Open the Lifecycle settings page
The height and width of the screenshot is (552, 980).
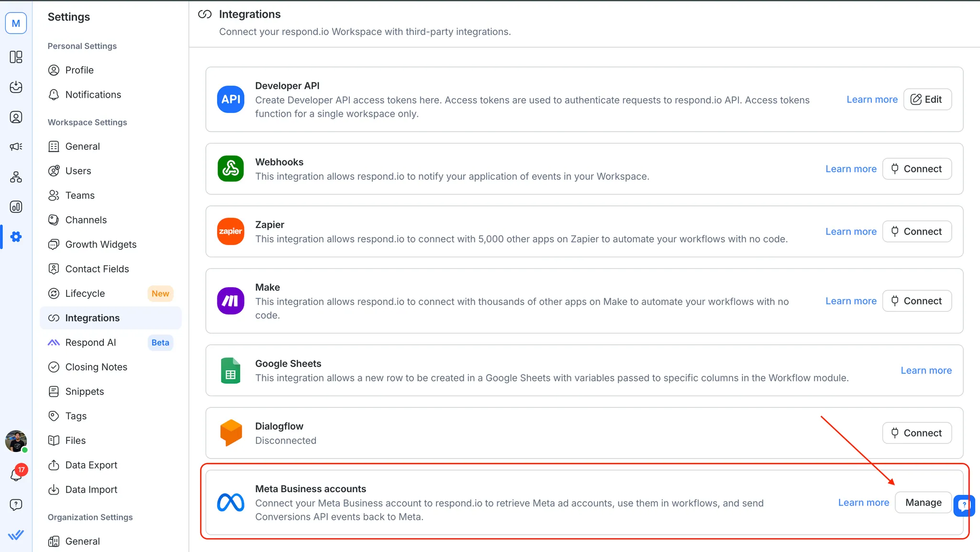point(85,293)
